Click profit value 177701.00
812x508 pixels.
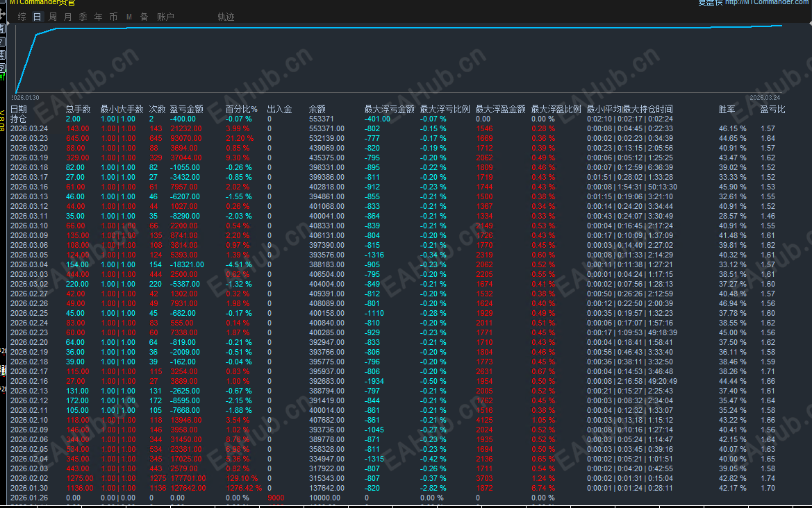point(188,479)
